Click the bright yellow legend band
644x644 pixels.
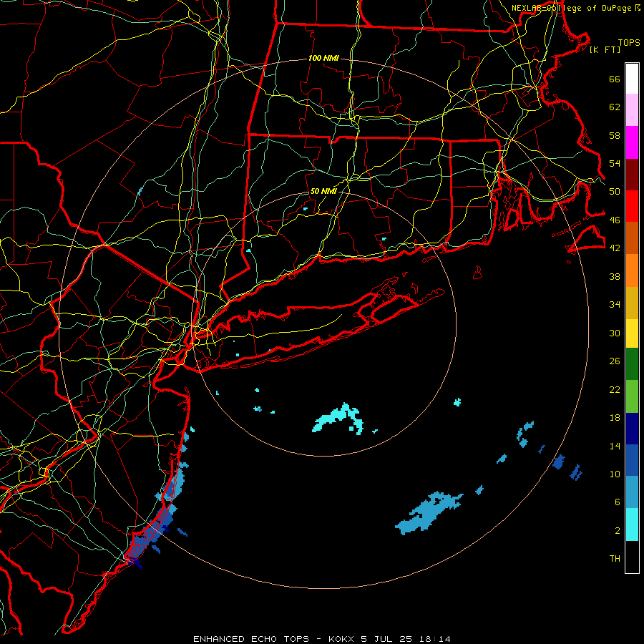tap(632, 333)
